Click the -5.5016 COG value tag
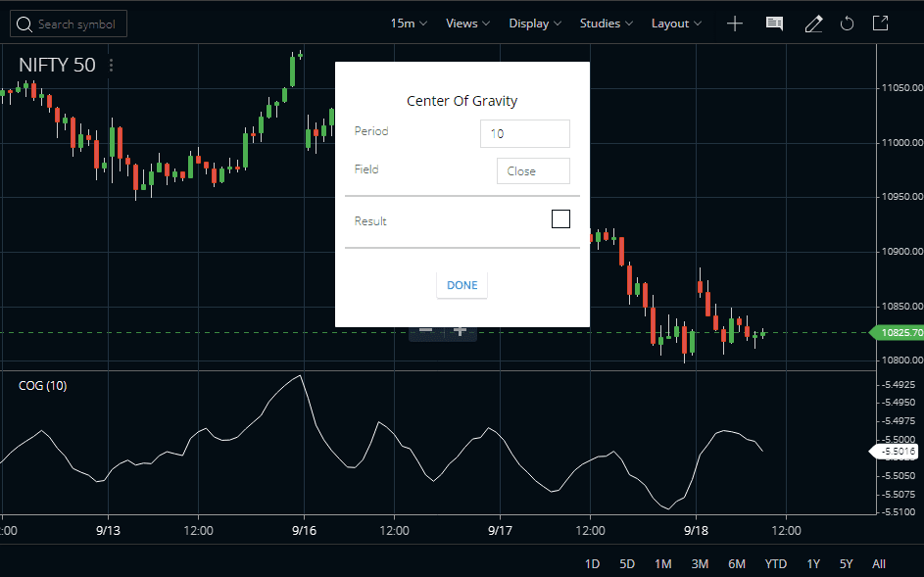The image size is (924, 577). pyautogui.click(x=895, y=452)
